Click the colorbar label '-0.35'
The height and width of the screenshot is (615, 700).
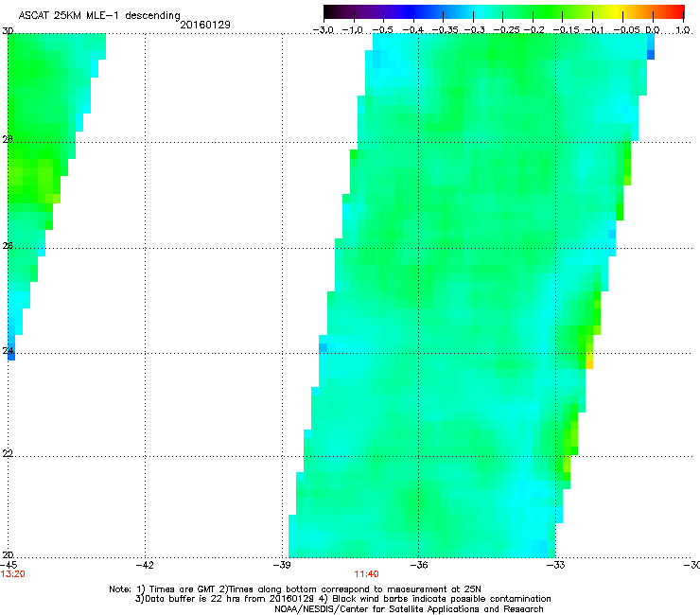[445, 30]
